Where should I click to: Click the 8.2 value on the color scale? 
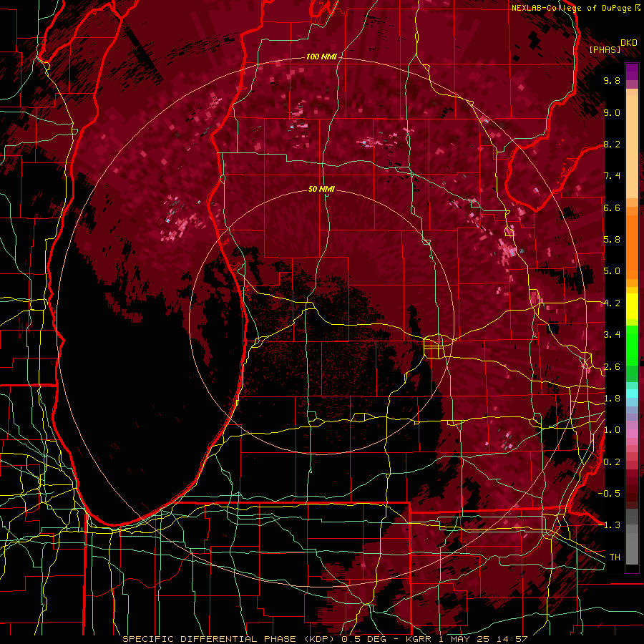[x=612, y=144]
